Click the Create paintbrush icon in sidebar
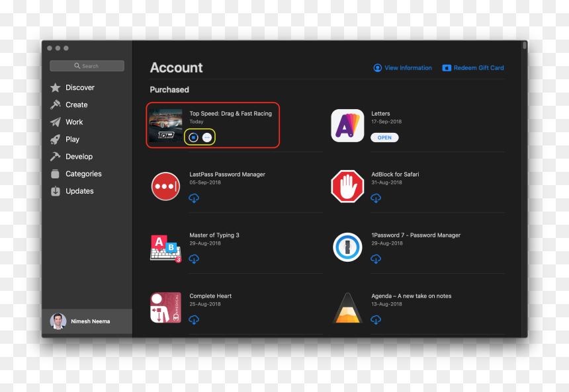Viewport: 569px width, 392px height. 55,105
